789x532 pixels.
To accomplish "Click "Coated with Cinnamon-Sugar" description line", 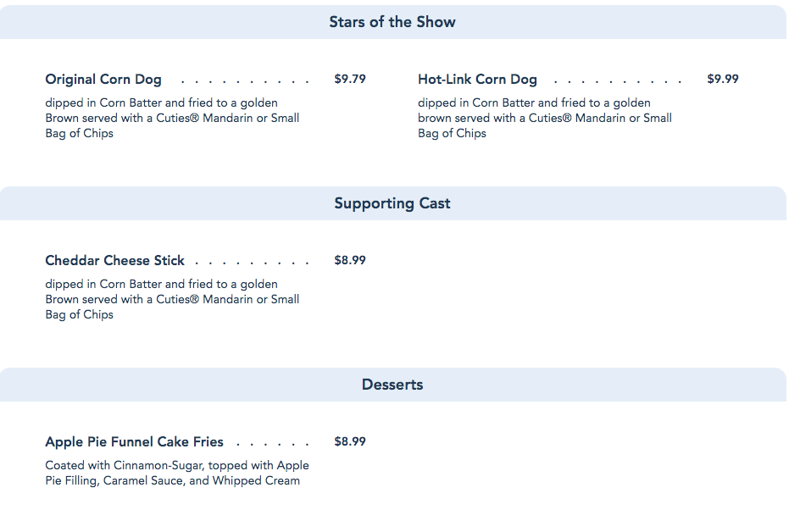I will point(125,465).
